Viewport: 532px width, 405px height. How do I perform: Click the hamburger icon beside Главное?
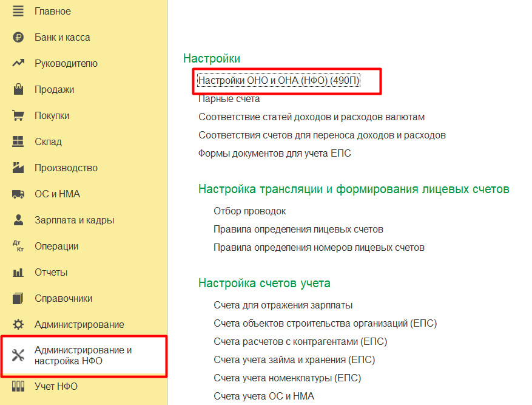[18, 11]
